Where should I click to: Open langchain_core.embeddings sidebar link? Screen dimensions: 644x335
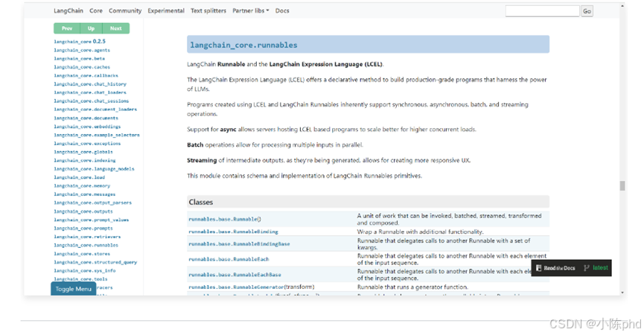pos(87,127)
